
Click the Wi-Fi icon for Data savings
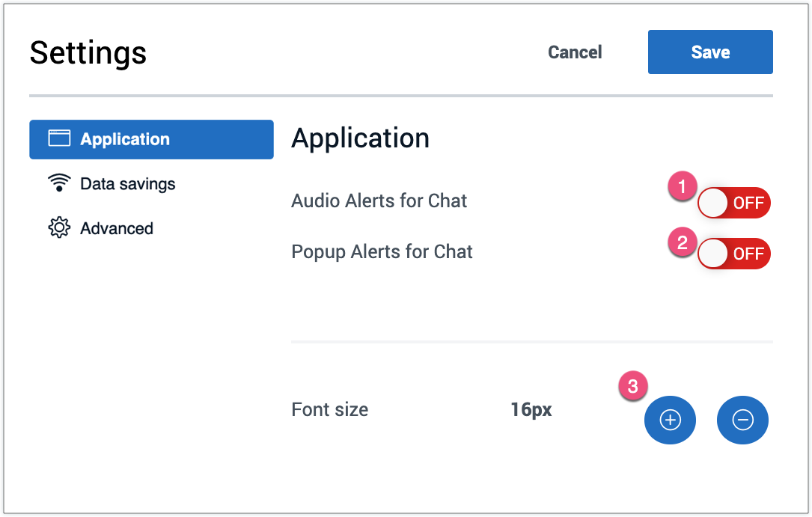coord(59,184)
